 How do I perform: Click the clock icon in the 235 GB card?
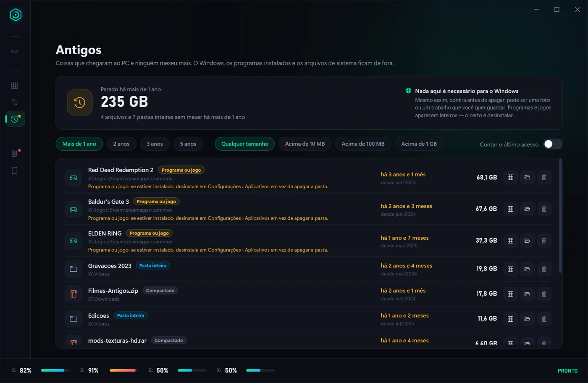point(80,102)
